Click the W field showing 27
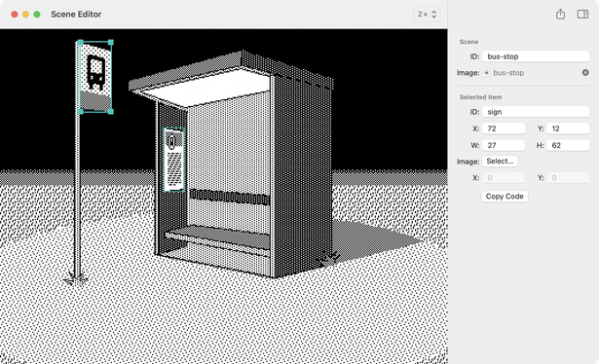Screen dimensions: 599x364 tap(504, 145)
